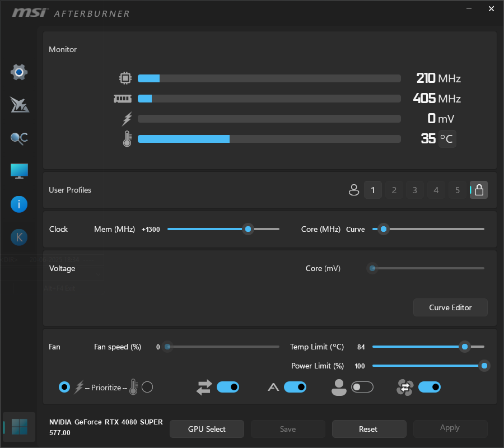504x448 pixels.
Task: Click the Temp Limit value 84
Action: click(x=361, y=347)
